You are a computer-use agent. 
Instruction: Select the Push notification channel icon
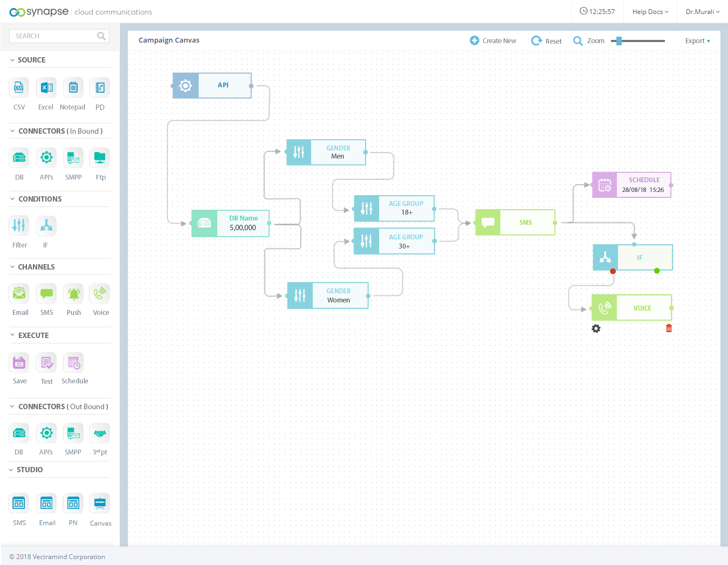(73, 293)
